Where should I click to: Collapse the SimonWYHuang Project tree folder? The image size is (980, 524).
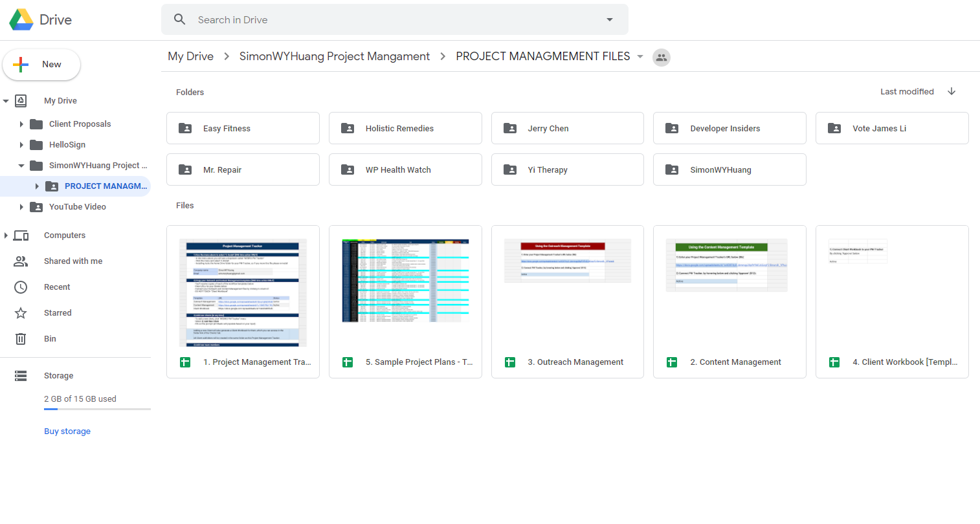coord(21,166)
